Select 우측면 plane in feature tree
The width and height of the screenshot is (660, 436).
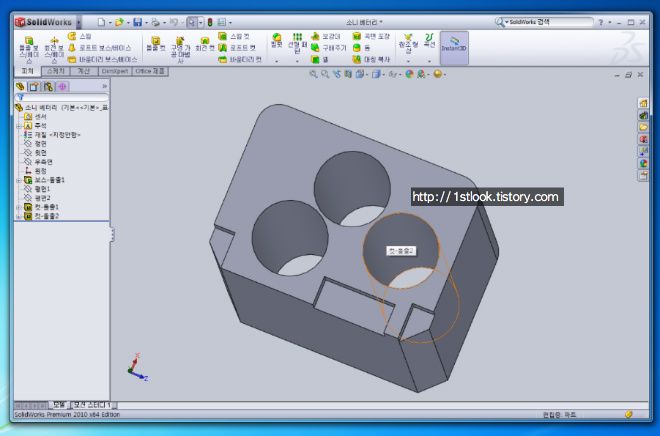pyautogui.click(x=38, y=162)
